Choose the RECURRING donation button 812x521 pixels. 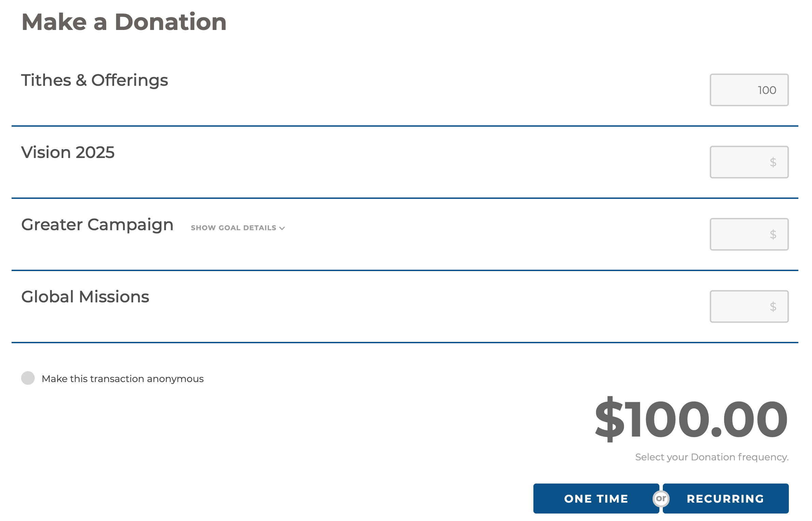725,499
